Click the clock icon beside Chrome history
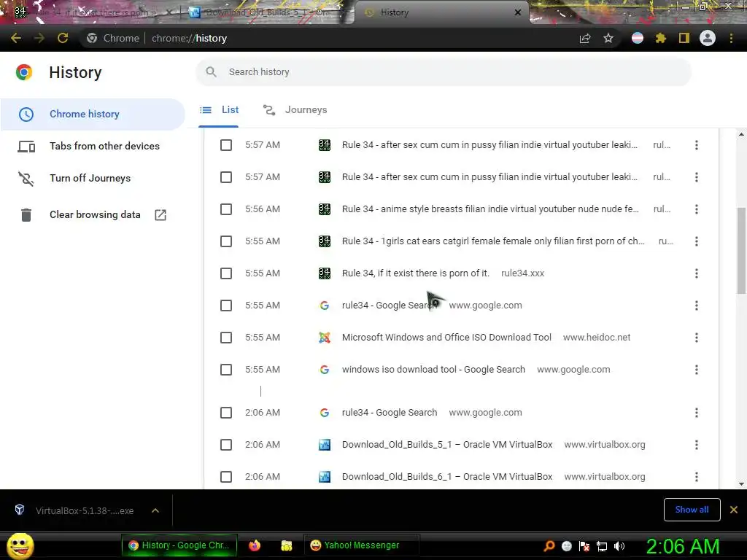 click(x=26, y=114)
